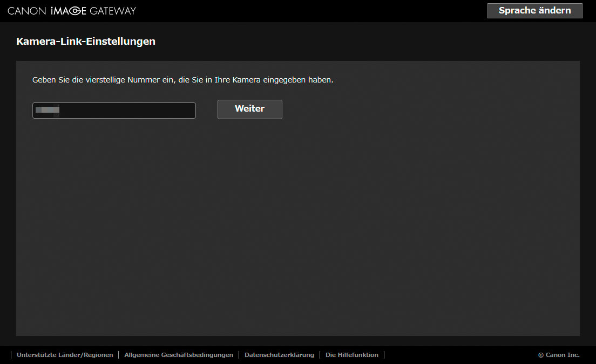The height and width of the screenshot is (364, 596).
Task: Click the empty footer bar right of Die Hilfefunktion
Action: pos(459,355)
